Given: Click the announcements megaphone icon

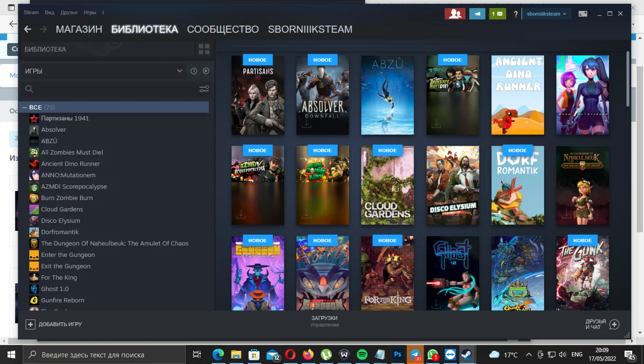Looking at the screenshot, I should [477, 14].
